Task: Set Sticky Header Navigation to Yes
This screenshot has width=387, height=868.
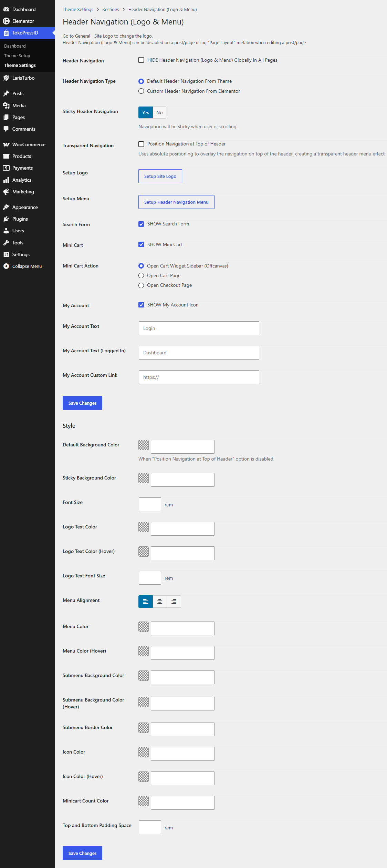Action: (x=146, y=112)
